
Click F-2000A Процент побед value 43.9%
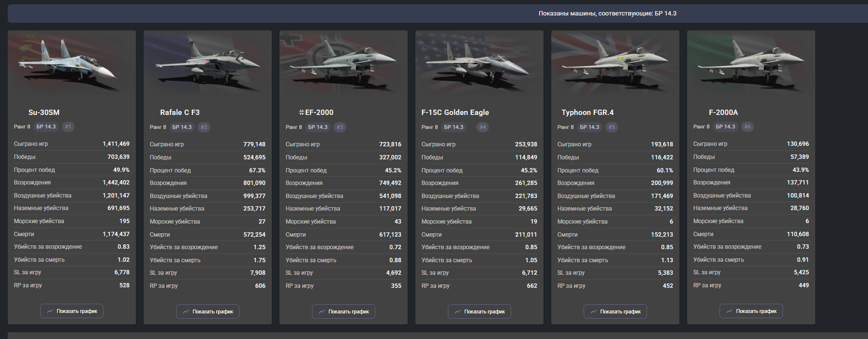801,170
